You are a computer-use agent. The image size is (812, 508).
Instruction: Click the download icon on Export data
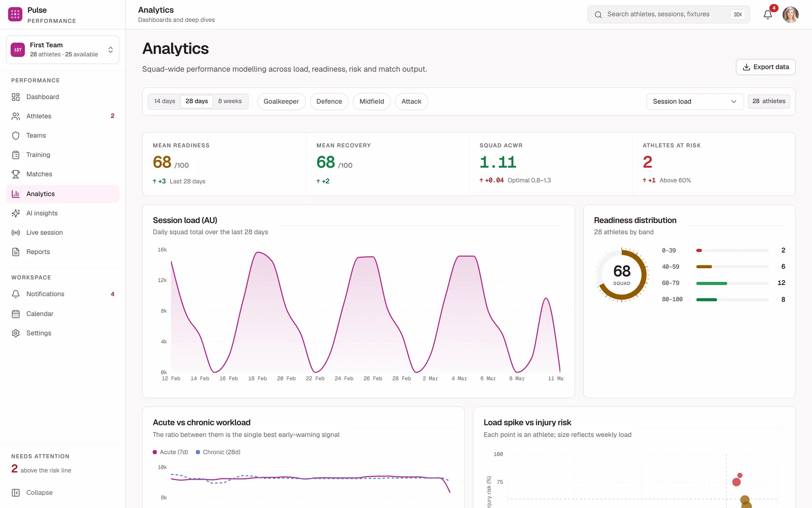tap(747, 67)
